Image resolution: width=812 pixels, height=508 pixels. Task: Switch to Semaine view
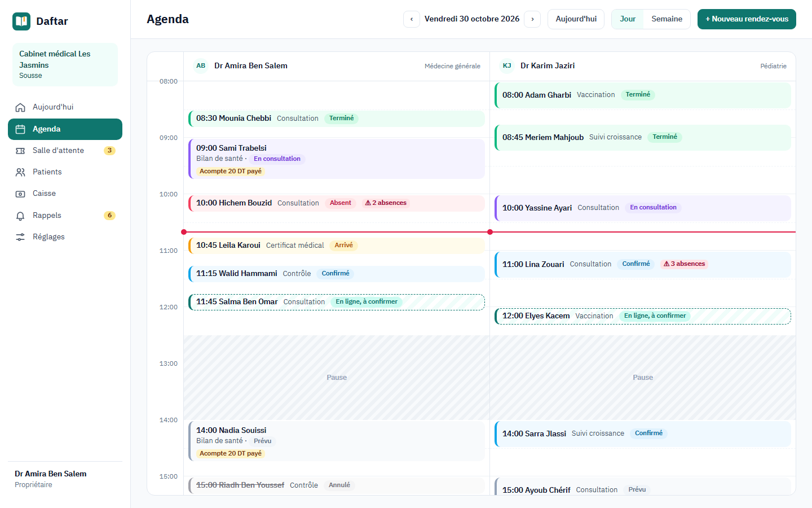pyautogui.click(x=667, y=19)
